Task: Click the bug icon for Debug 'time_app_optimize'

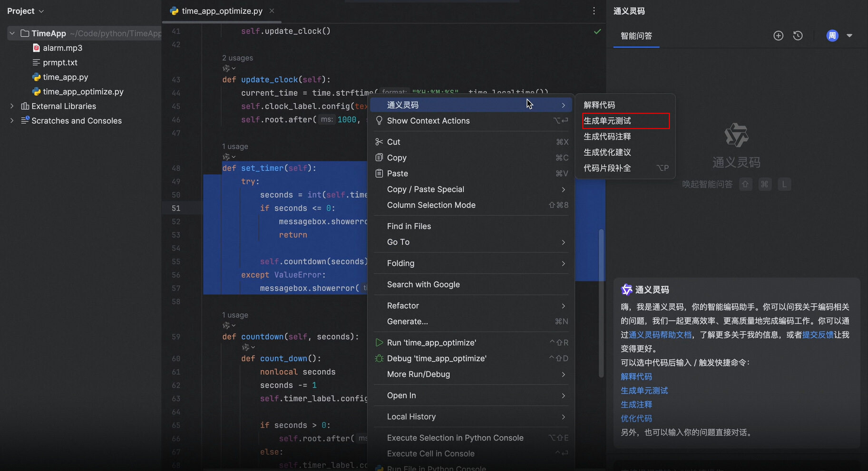Action: 379,358
